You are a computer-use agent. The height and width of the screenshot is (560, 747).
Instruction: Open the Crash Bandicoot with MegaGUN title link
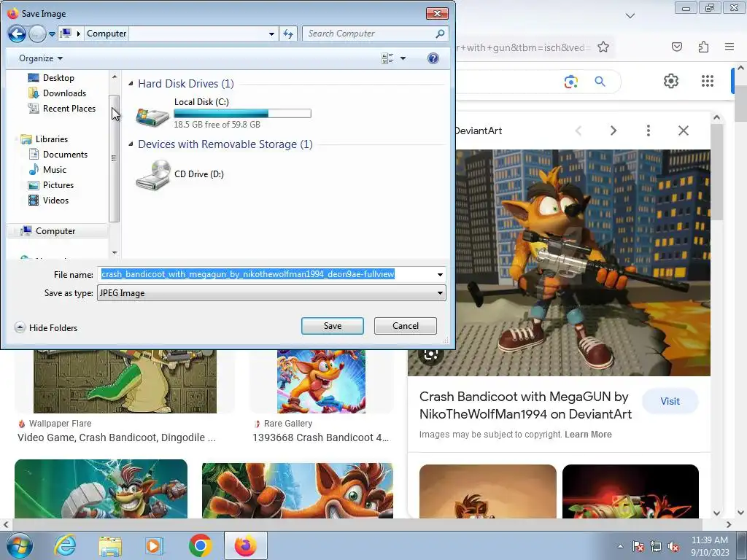click(525, 405)
